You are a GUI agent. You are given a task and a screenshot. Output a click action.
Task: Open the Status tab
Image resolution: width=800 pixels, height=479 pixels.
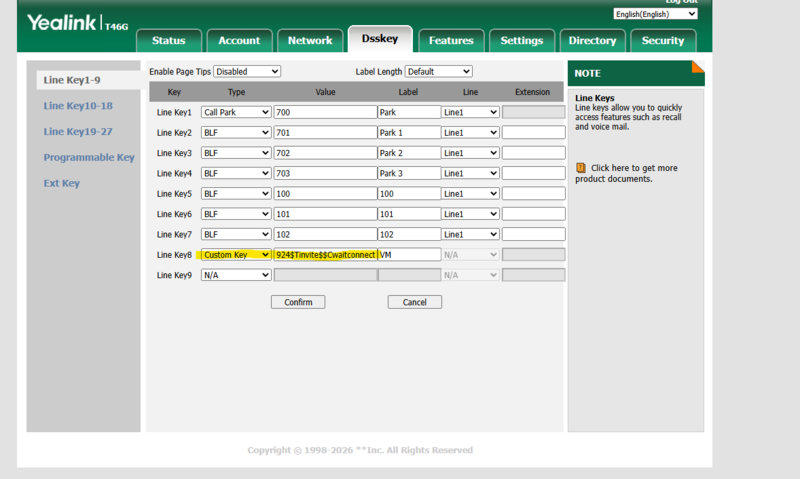pos(169,40)
